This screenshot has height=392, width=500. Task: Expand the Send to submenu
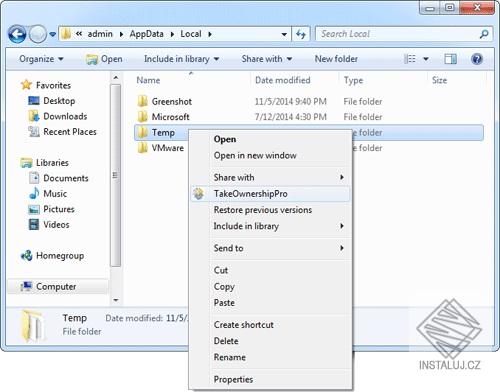pos(271,248)
